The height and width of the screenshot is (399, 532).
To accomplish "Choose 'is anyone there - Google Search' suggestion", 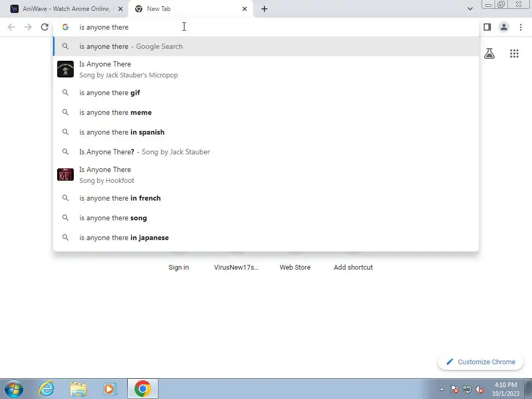I will click(x=266, y=46).
